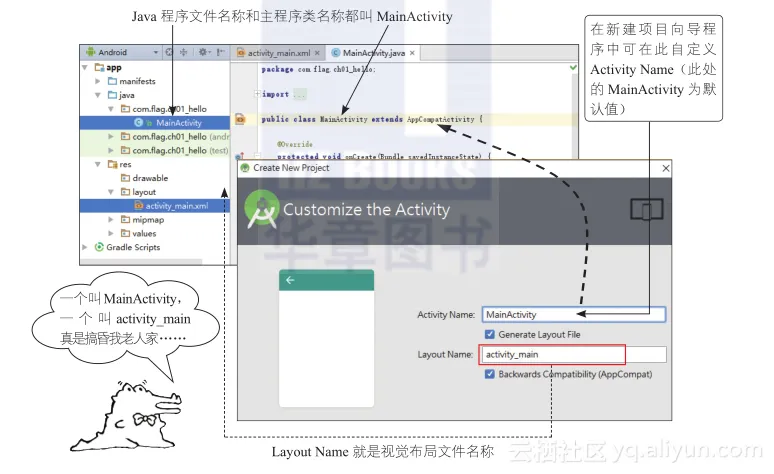
Task: Open the Android project view selector dropdown
Action: (122, 52)
